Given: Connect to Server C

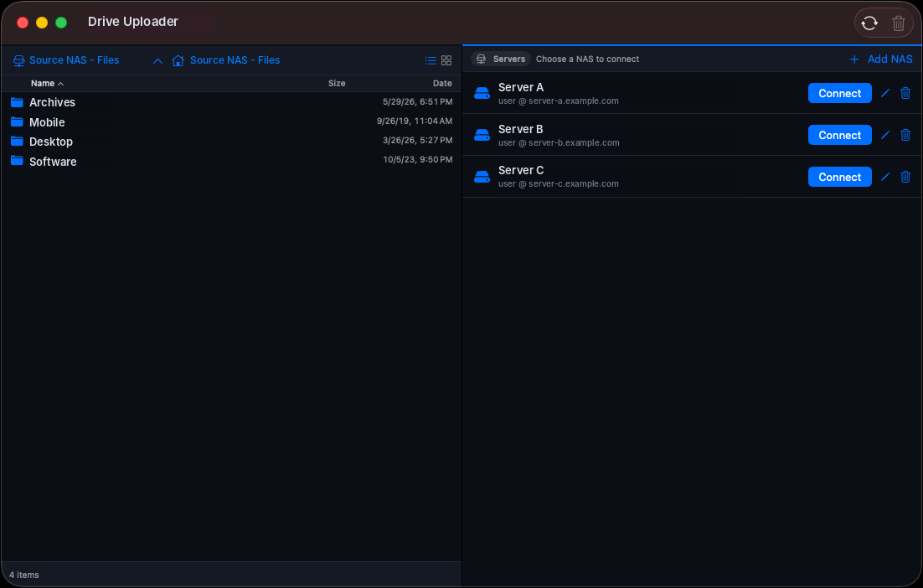Looking at the screenshot, I should pyautogui.click(x=839, y=177).
